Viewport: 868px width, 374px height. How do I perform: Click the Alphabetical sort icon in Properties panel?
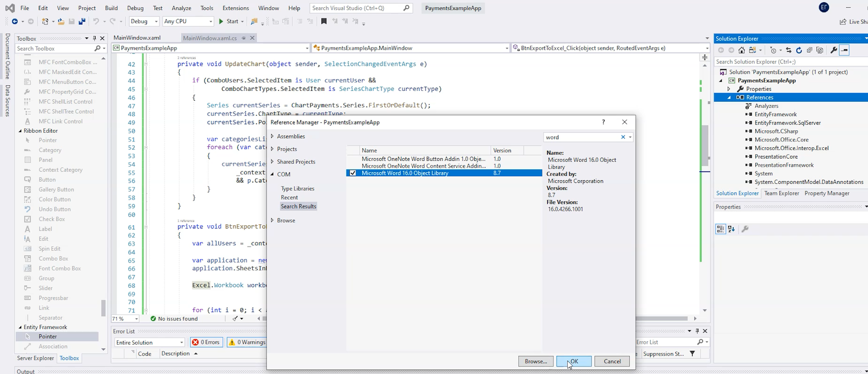731,229
